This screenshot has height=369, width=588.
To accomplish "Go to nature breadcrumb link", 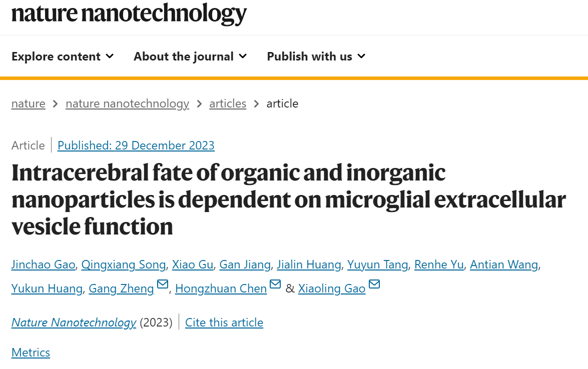I will pos(28,103).
